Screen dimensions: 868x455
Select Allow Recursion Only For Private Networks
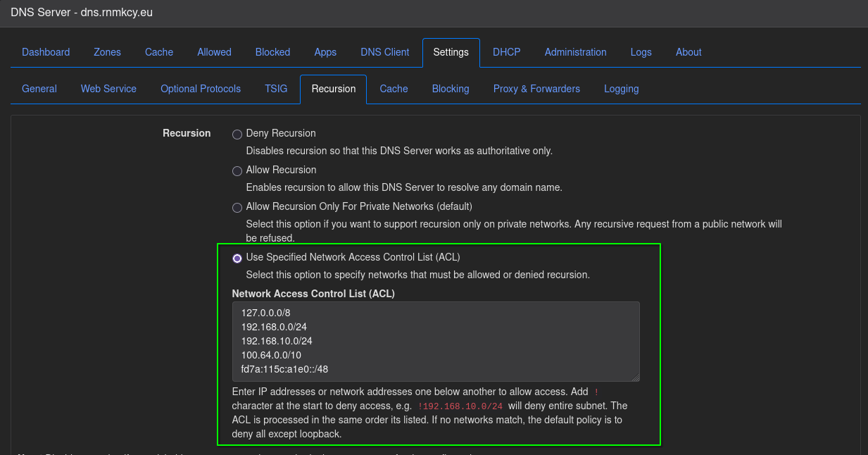pos(237,207)
